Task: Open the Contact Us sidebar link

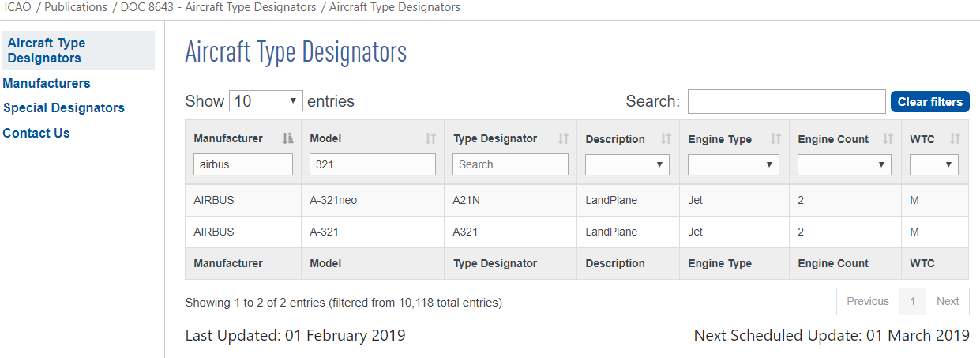Action: [x=36, y=133]
